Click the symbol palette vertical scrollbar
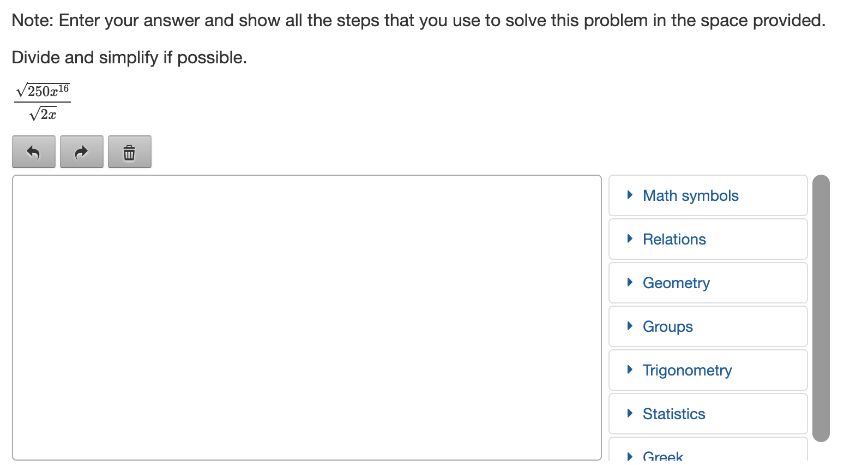 [x=821, y=308]
